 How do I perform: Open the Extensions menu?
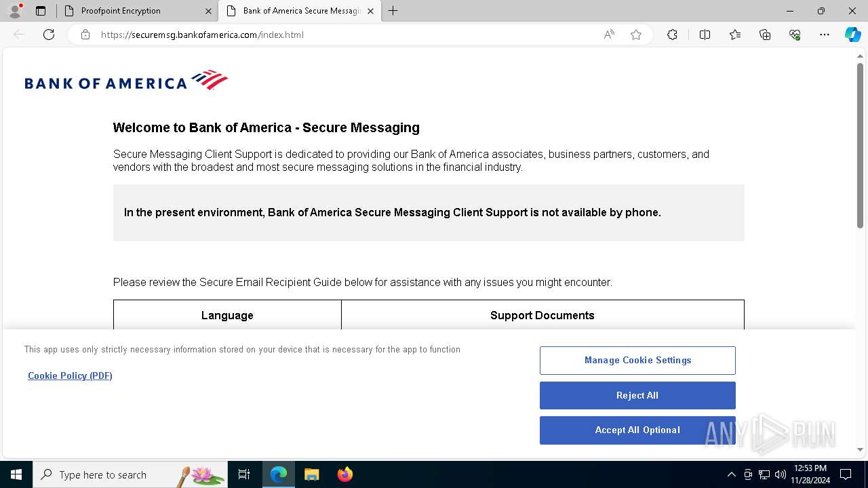tap(672, 35)
